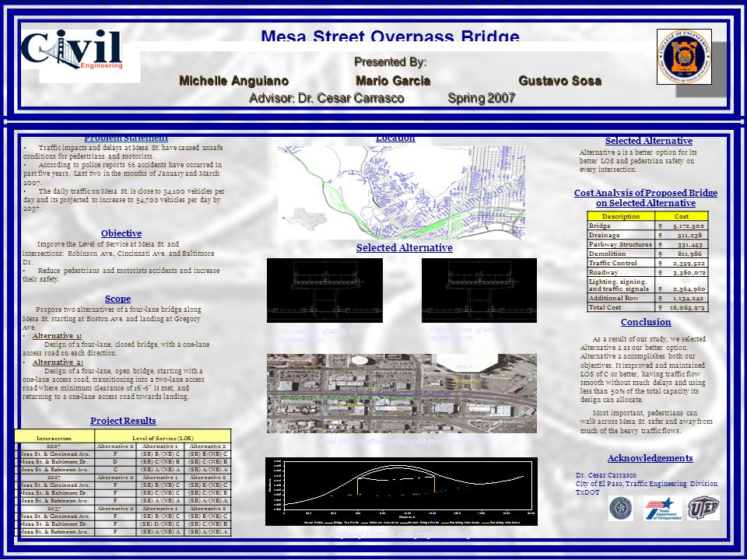Viewport: 747px width, 560px height.
Task: Click the 'Conclusion' heading
Action: (x=646, y=322)
